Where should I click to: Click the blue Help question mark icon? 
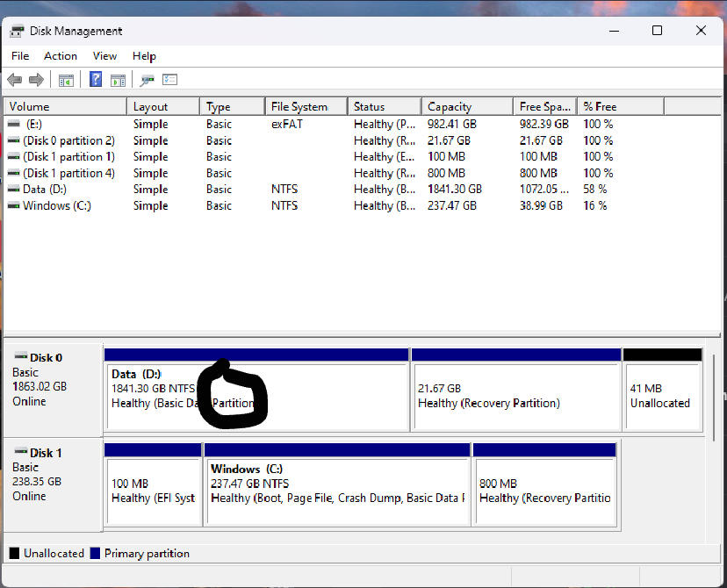coord(96,79)
